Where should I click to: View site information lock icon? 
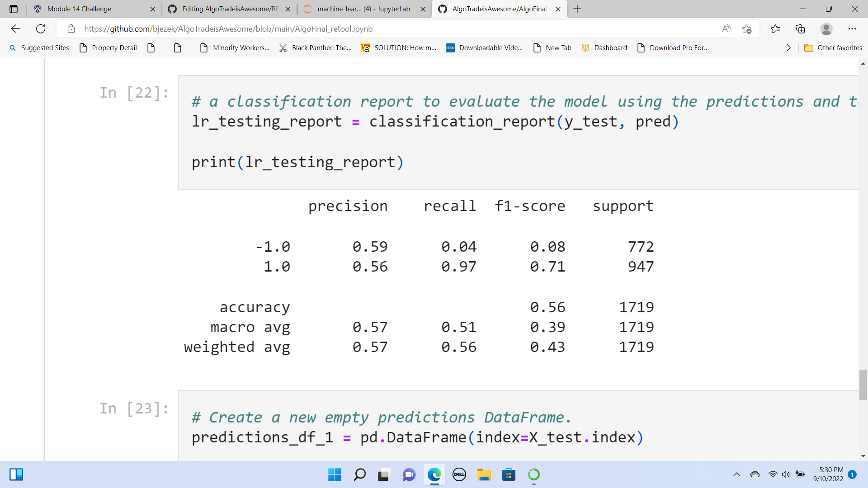point(71,29)
